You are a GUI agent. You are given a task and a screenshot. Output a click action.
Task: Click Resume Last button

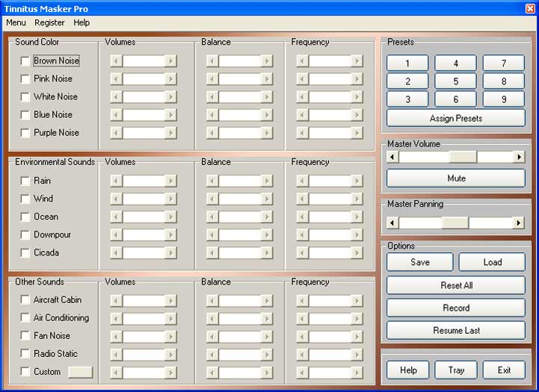[x=456, y=331]
